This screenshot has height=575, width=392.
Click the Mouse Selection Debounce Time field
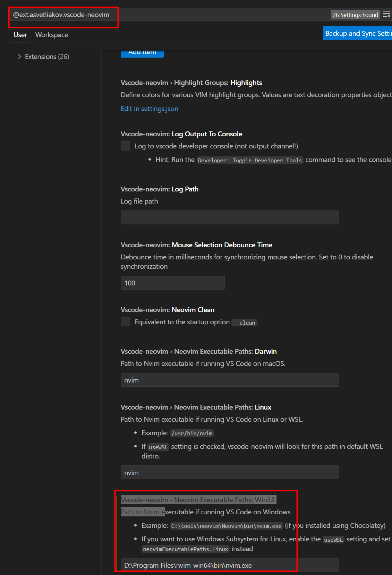172,283
